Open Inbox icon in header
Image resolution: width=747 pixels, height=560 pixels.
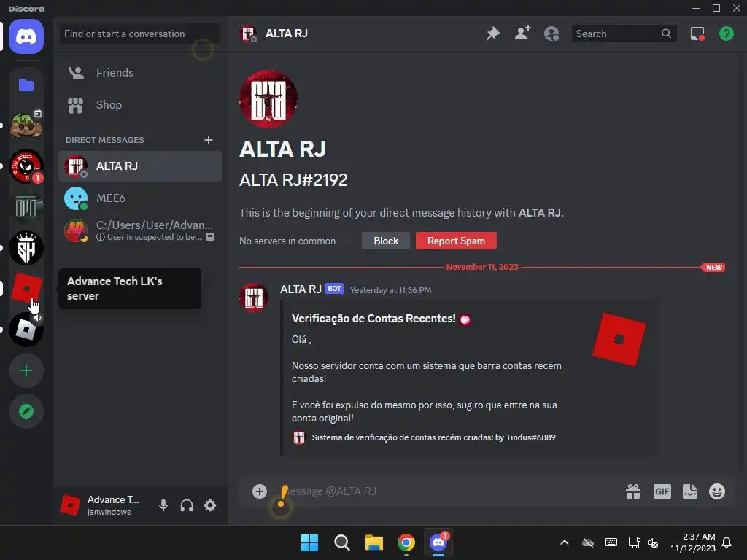click(697, 34)
